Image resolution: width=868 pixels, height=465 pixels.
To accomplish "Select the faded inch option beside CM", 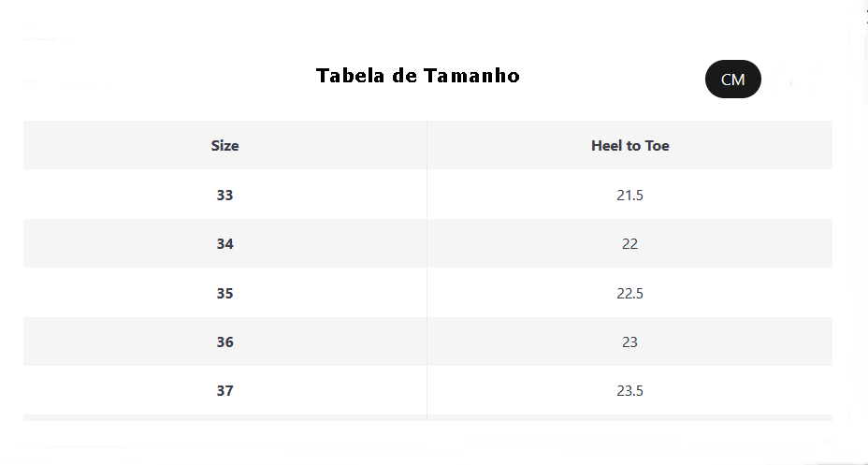I will 793,80.
